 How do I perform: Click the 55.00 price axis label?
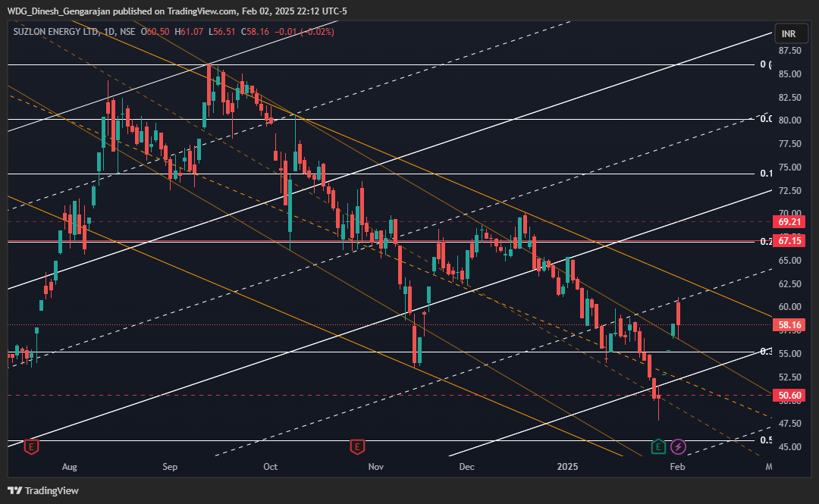click(789, 354)
